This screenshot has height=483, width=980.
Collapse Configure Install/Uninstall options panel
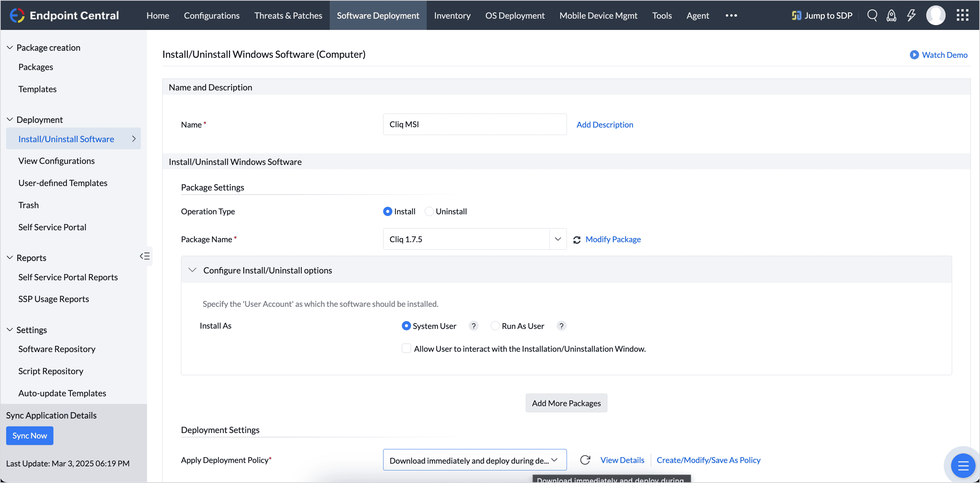[x=192, y=270]
